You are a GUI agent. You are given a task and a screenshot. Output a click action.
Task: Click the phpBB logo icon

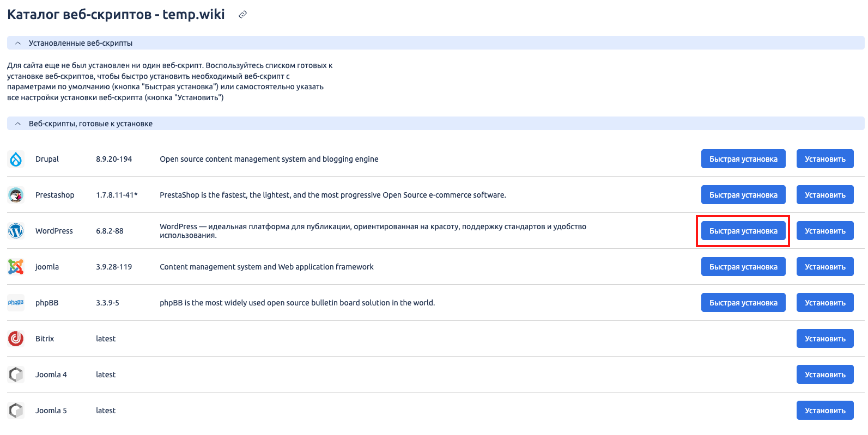tap(16, 303)
